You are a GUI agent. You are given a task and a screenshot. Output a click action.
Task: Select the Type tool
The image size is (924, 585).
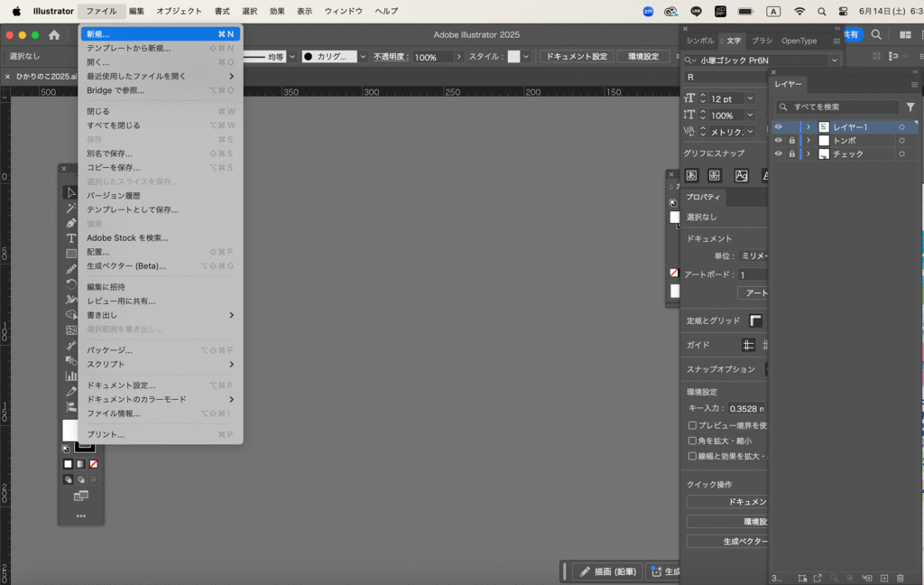click(x=71, y=238)
